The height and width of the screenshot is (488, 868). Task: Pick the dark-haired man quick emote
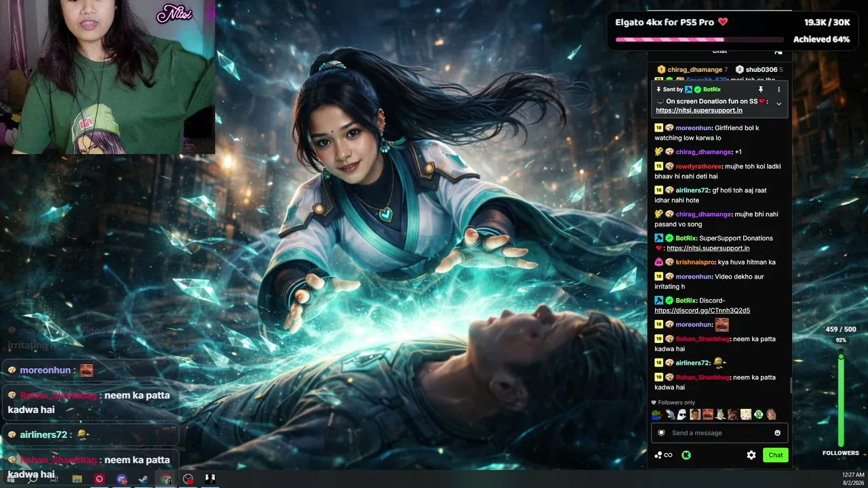(x=694, y=414)
